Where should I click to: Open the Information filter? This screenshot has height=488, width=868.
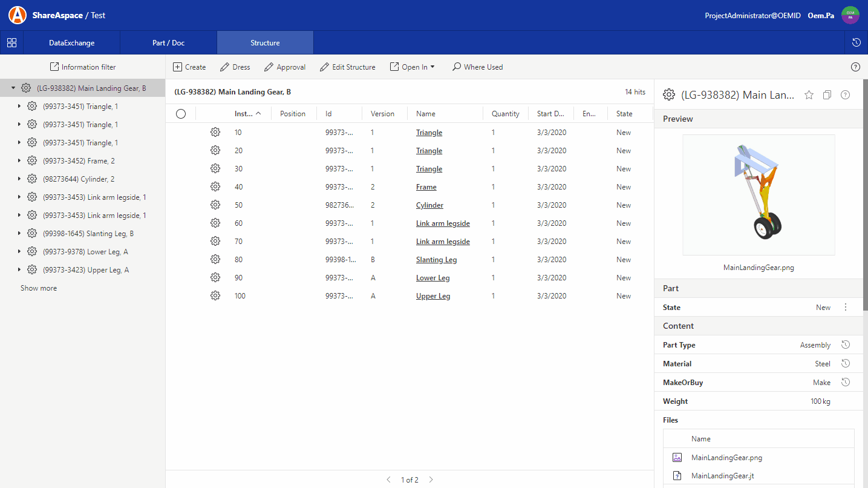click(x=83, y=67)
